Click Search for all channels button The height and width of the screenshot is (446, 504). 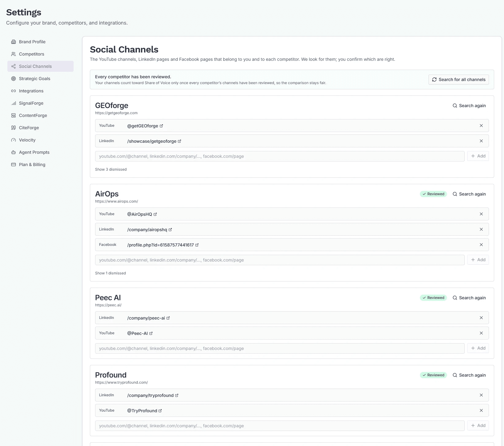459,80
